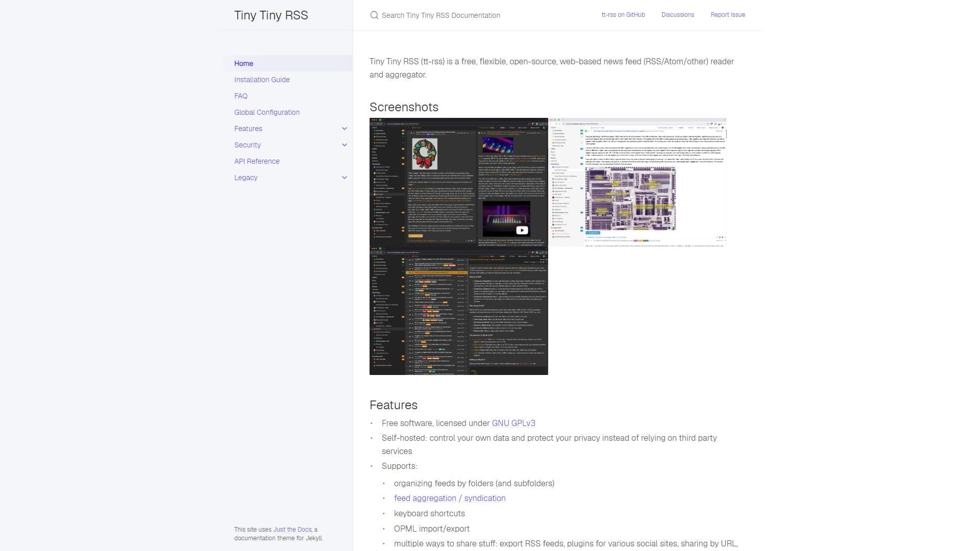Click the 'OPML import/export' list item

click(432, 529)
